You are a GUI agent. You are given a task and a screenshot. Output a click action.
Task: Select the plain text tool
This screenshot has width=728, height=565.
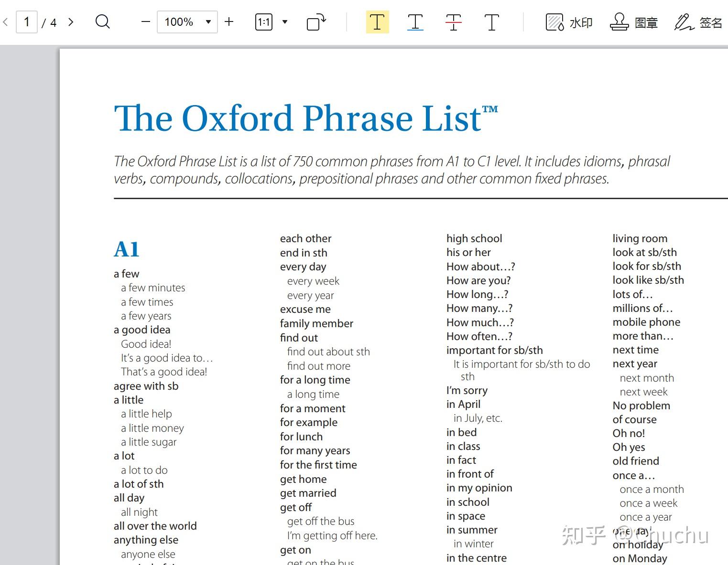click(x=491, y=22)
